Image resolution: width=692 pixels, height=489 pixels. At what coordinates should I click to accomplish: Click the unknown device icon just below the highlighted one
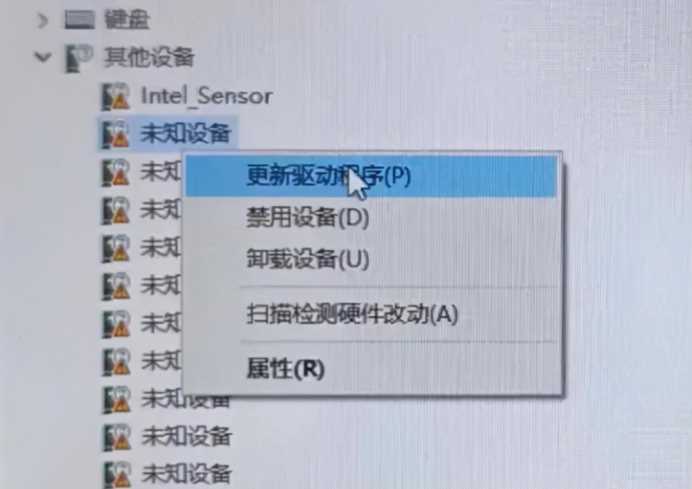click(x=116, y=172)
